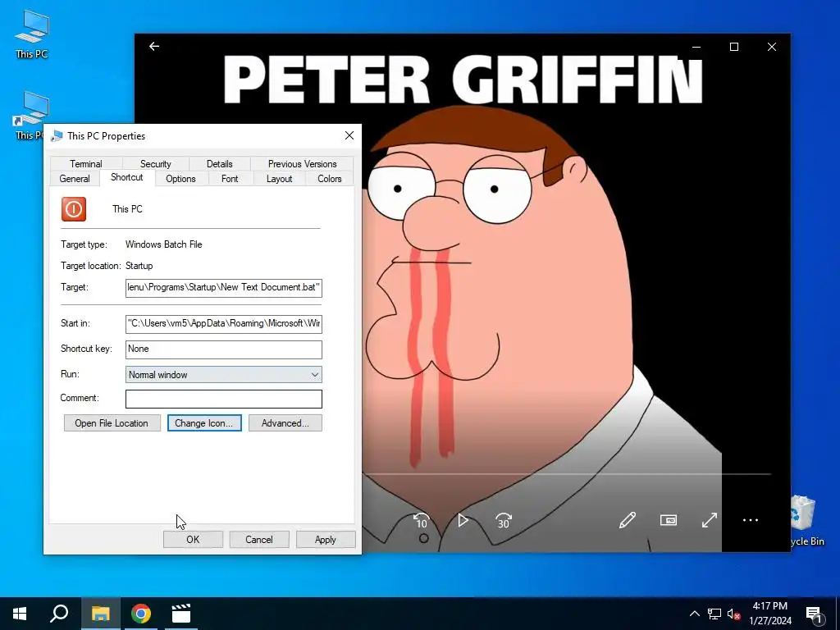Maximize the video player window
Screen dimensions: 840x630
tap(734, 47)
